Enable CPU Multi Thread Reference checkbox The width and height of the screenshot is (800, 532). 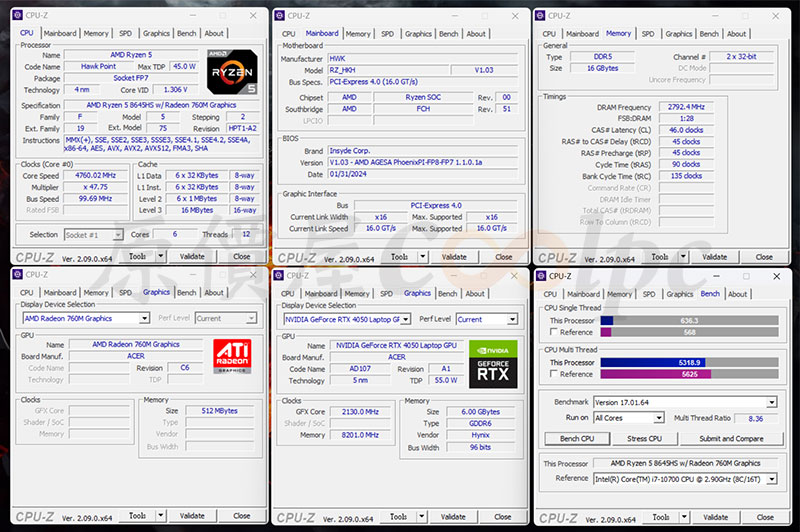pos(554,374)
